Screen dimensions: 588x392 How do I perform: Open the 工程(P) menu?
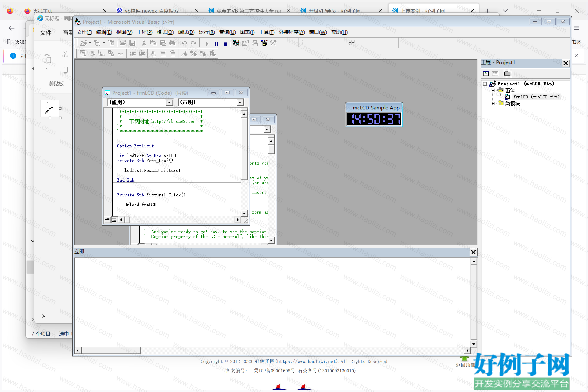pos(145,32)
